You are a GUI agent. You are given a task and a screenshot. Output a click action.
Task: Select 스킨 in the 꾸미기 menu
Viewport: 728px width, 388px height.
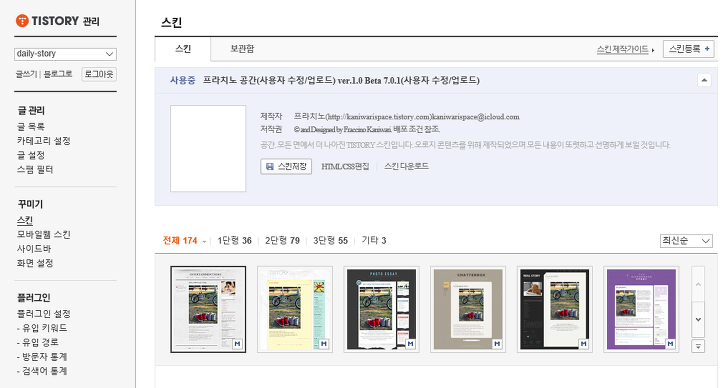25,220
